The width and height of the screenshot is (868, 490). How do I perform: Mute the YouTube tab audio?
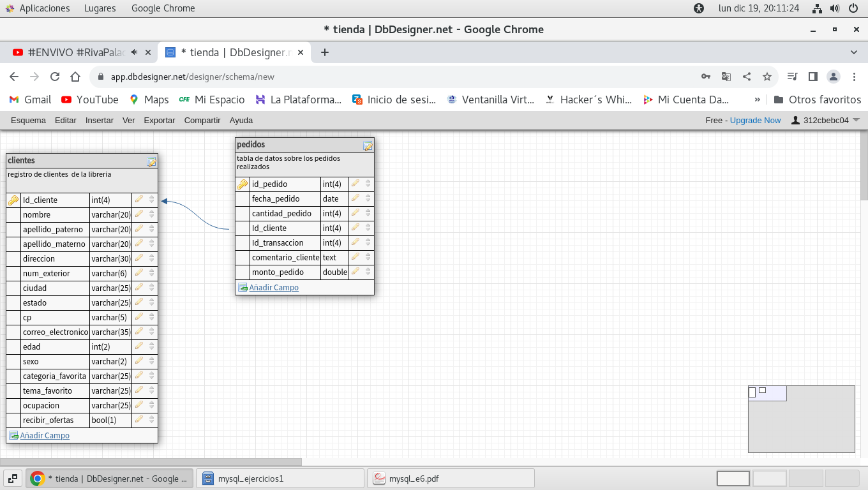click(x=135, y=52)
